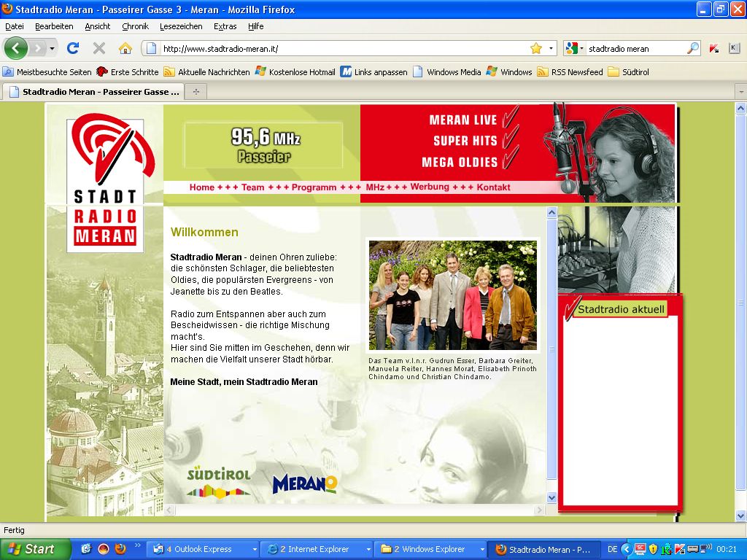Show hidden tray icons with the blue arrow
This screenshot has width=747, height=560.
tap(627, 549)
